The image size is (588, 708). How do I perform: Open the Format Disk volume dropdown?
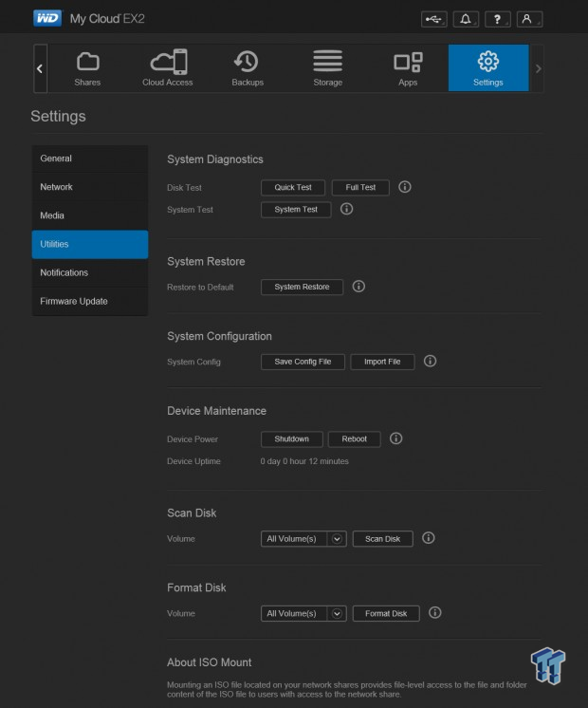coord(303,614)
